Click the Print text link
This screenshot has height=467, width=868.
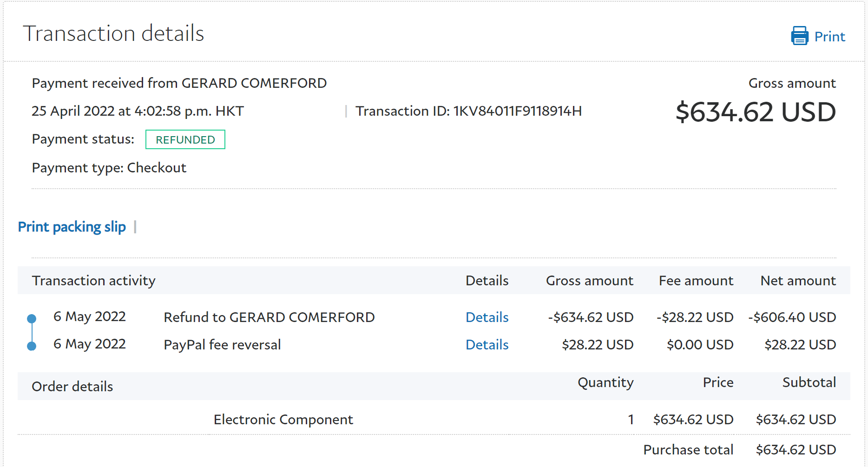coord(829,37)
